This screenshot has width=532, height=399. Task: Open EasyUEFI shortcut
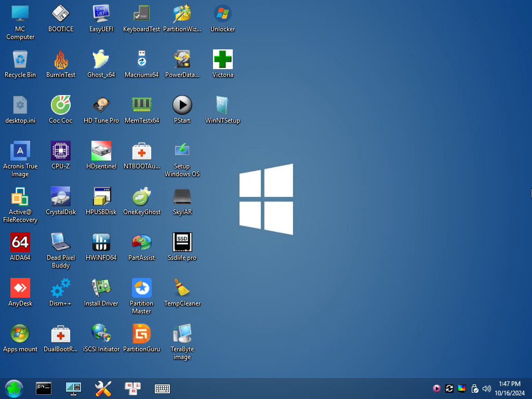101,18
